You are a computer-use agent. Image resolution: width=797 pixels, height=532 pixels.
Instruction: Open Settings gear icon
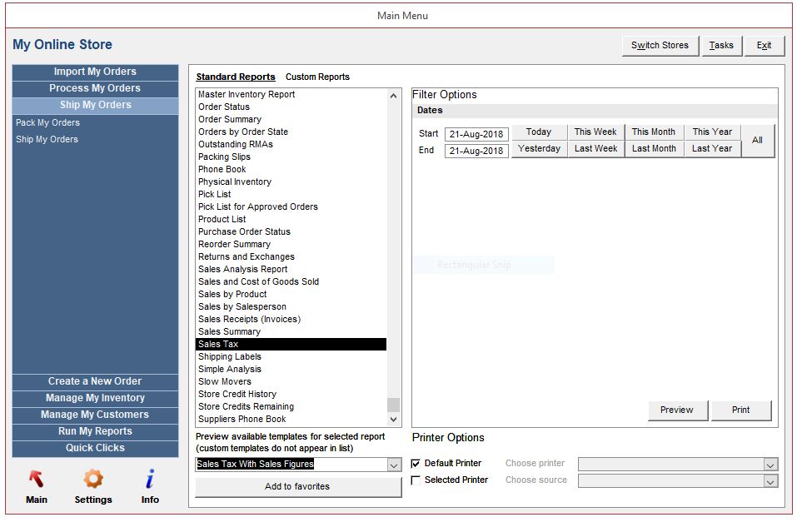[93, 479]
